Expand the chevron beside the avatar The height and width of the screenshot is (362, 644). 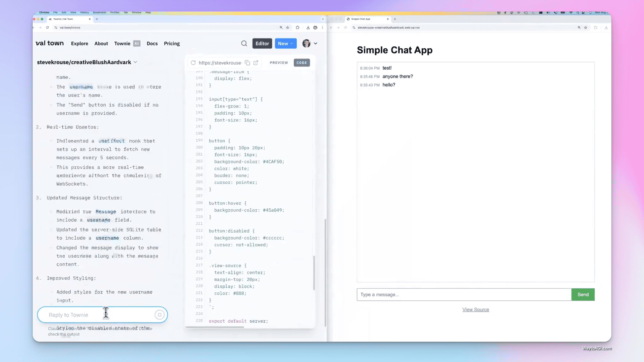(315, 43)
